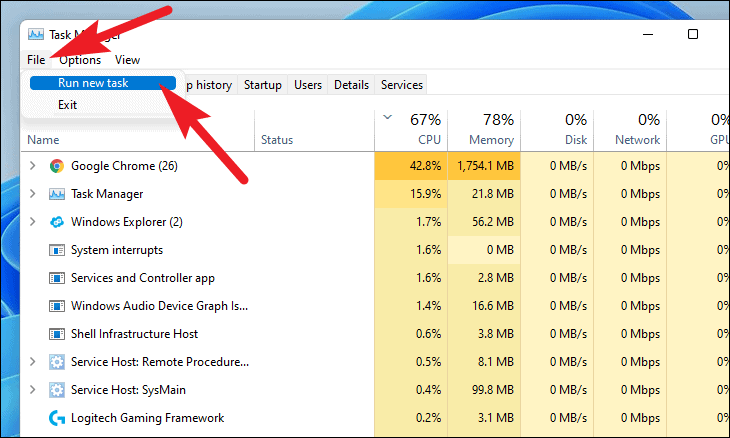
Task: Expand Service Host: Remote Procedure group
Action: coord(33,362)
